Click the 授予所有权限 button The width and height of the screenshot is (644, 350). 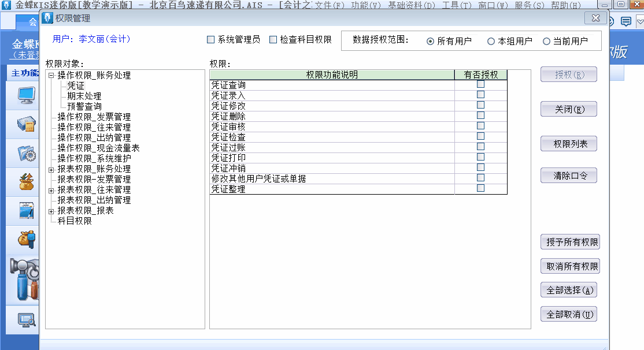tap(569, 243)
